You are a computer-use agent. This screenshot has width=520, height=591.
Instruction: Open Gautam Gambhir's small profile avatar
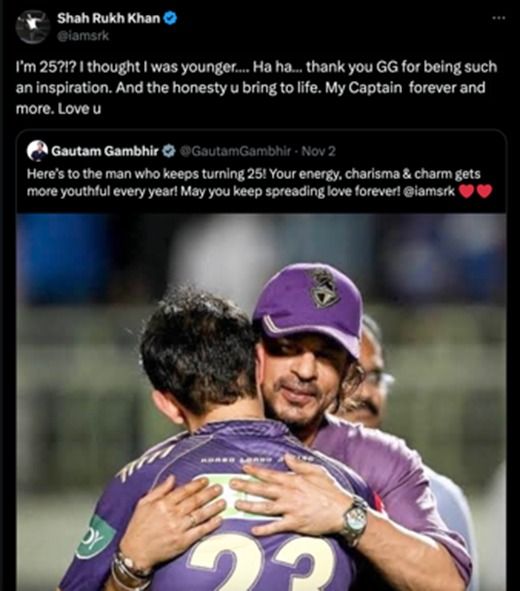37,151
